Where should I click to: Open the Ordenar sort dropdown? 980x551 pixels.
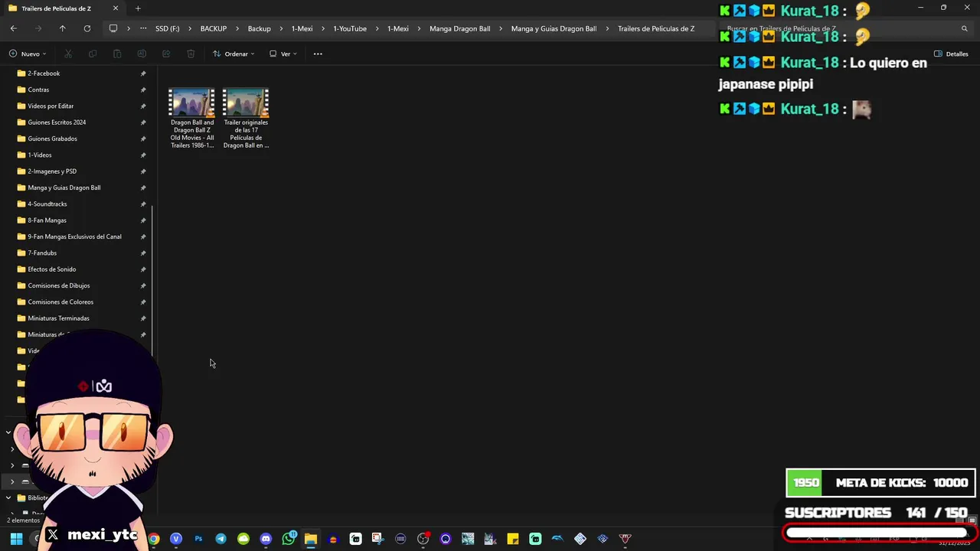[234, 54]
